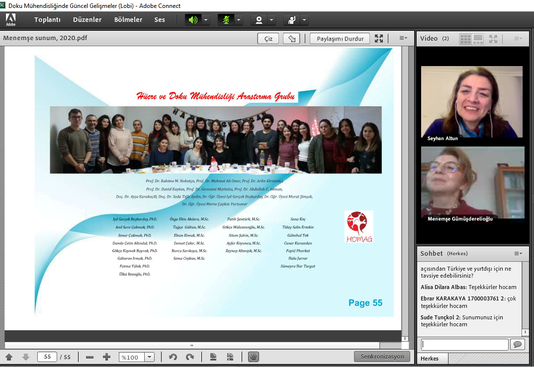This screenshot has height=367, width=534.
Task: Expand the webcam options dropdown arrow
Action: pos(271,20)
